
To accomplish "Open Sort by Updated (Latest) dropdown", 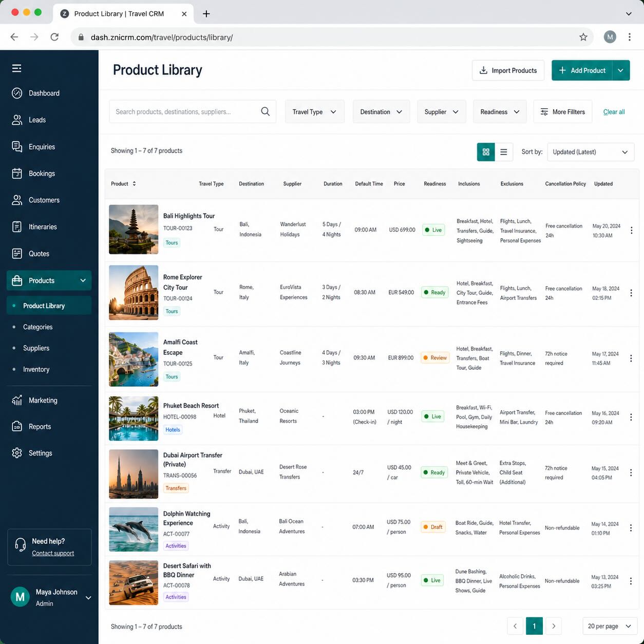I will click(591, 152).
